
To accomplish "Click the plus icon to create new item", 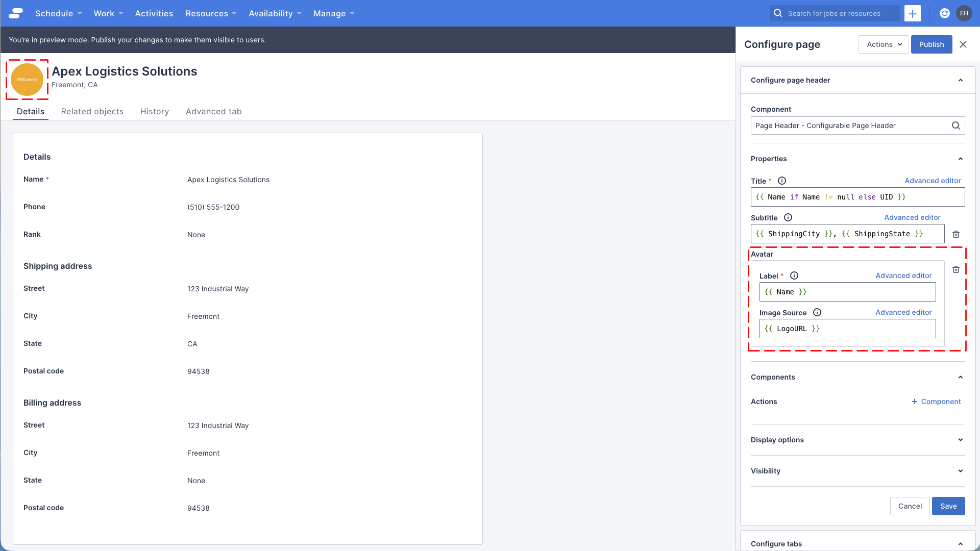I will [913, 13].
